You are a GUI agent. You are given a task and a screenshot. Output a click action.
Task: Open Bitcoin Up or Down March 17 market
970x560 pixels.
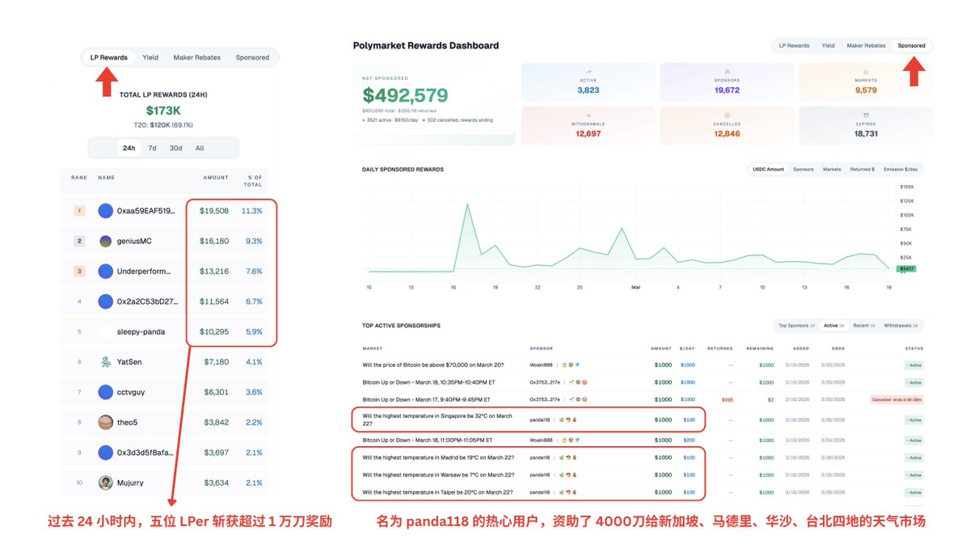point(427,399)
